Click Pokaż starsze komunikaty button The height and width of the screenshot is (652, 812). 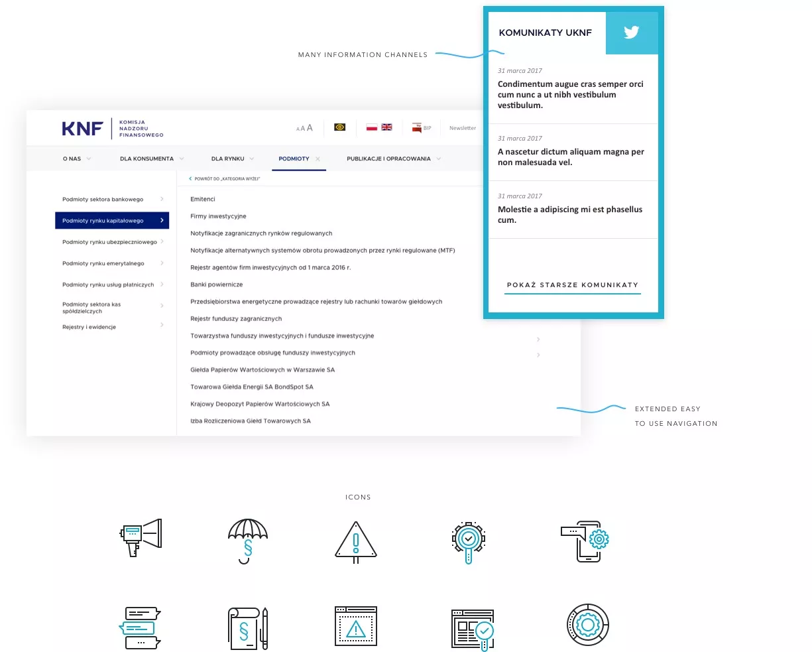pos(573,285)
